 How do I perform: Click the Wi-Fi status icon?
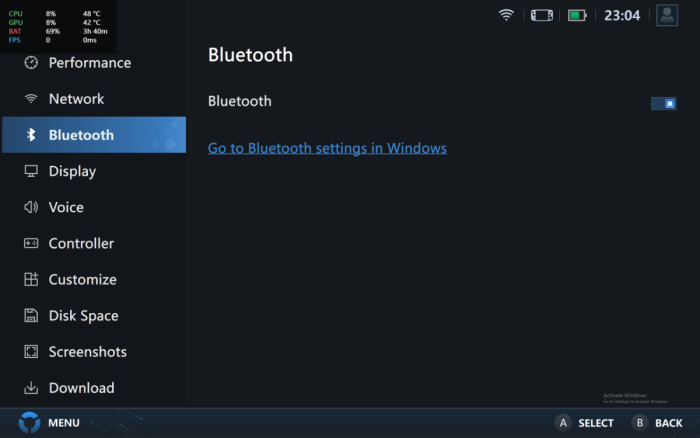pyautogui.click(x=506, y=15)
